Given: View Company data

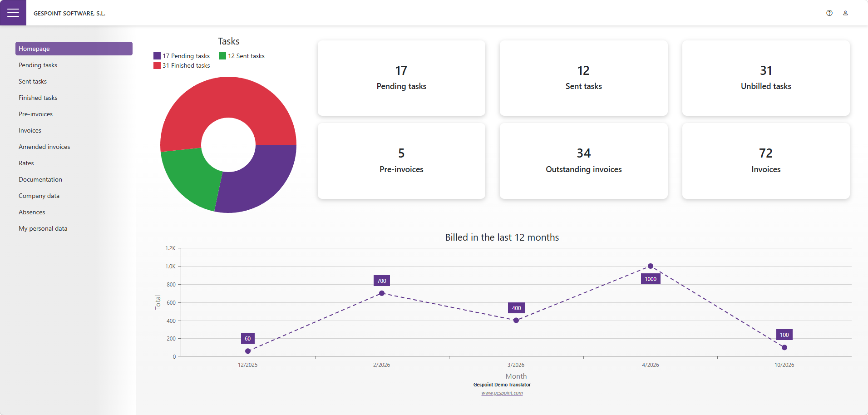Looking at the screenshot, I should (74, 196).
